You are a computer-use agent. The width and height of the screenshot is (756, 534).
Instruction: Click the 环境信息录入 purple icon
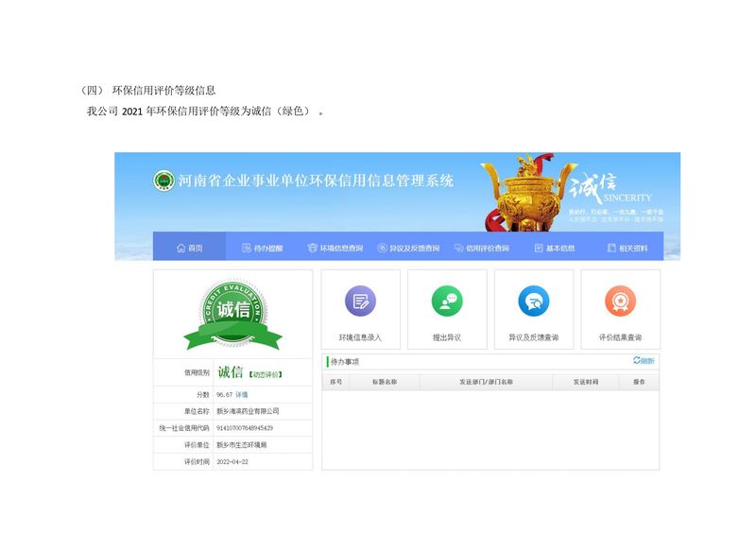click(x=360, y=301)
